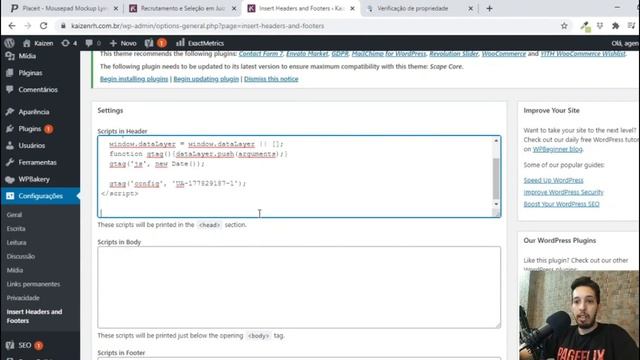The image size is (640, 360).
Task: Select the Escrita settings submenu
Action: [16, 229]
